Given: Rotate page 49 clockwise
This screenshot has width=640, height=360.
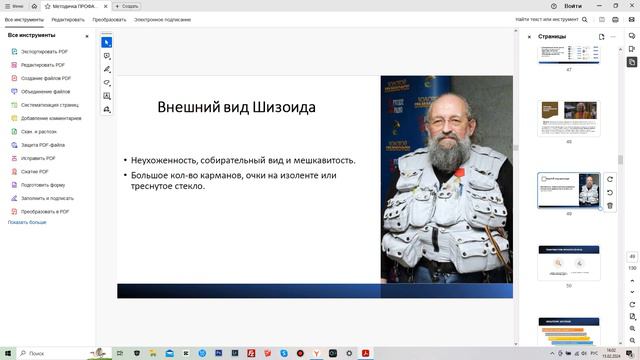Looking at the screenshot, I should coord(610,179).
